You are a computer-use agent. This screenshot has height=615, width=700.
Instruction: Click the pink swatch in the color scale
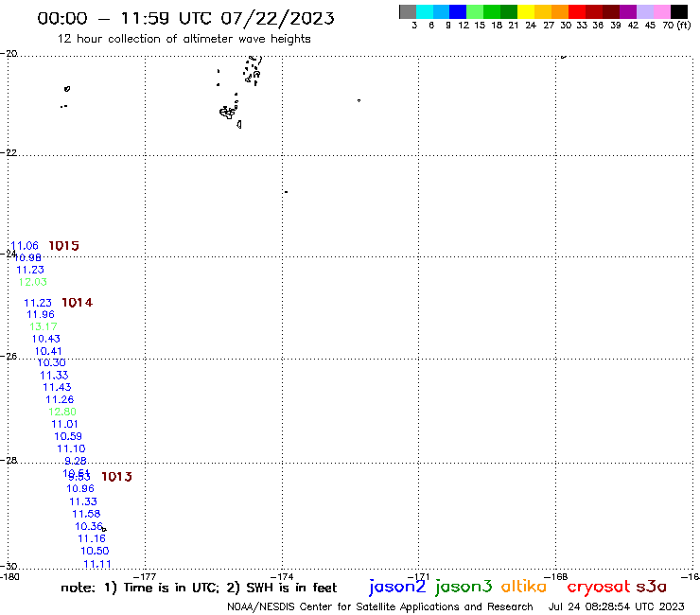tap(661, 11)
